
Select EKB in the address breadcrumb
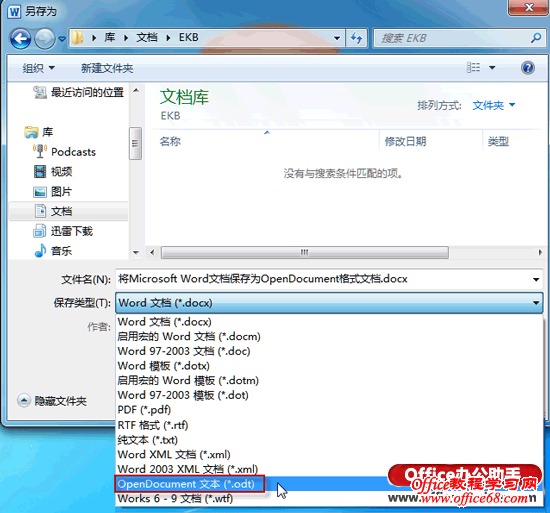[x=189, y=38]
